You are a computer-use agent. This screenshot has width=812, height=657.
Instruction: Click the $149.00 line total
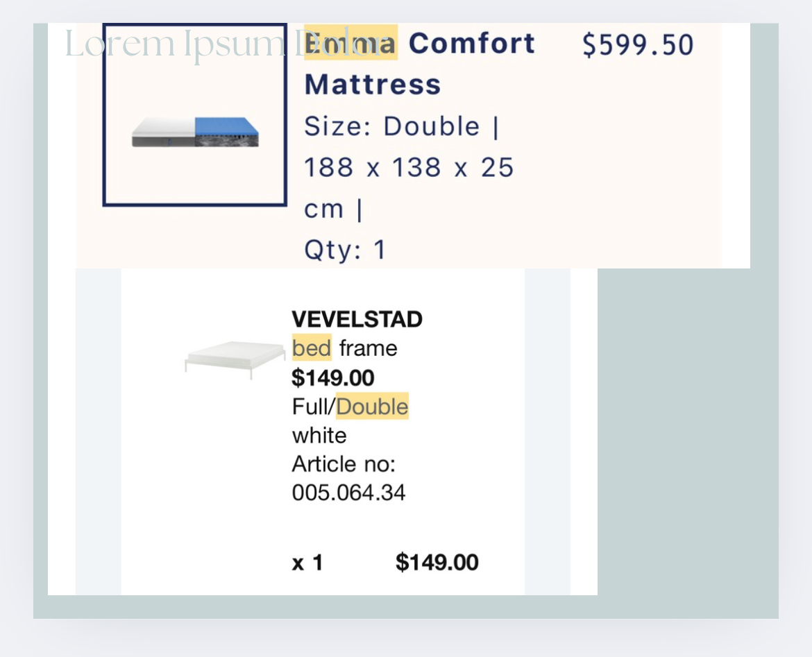tap(437, 562)
